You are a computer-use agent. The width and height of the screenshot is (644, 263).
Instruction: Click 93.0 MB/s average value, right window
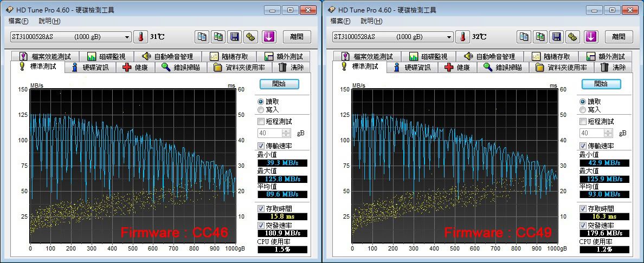coord(604,194)
